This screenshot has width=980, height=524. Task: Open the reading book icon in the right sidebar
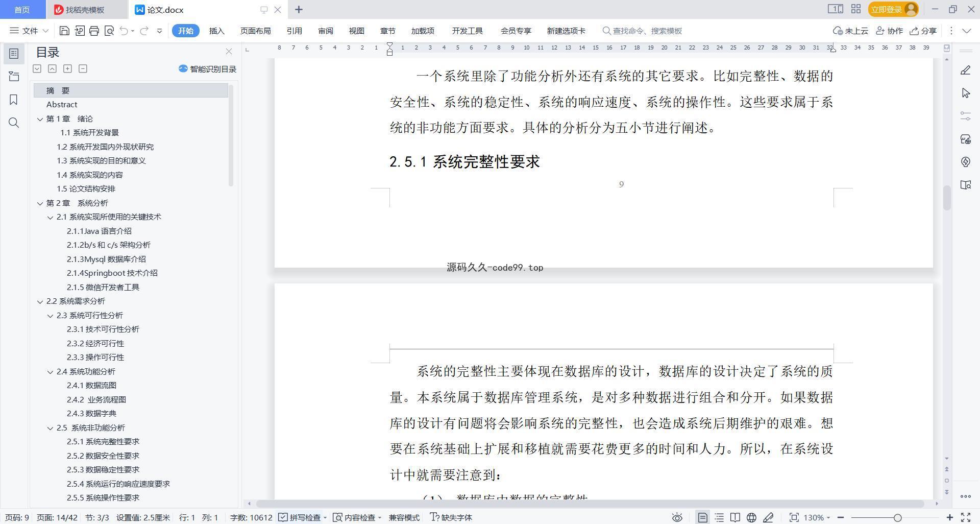coord(965,185)
